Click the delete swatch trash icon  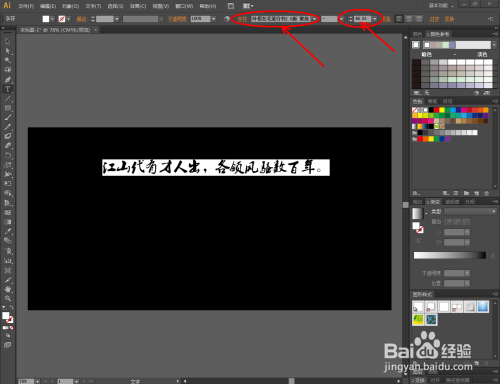point(487,193)
